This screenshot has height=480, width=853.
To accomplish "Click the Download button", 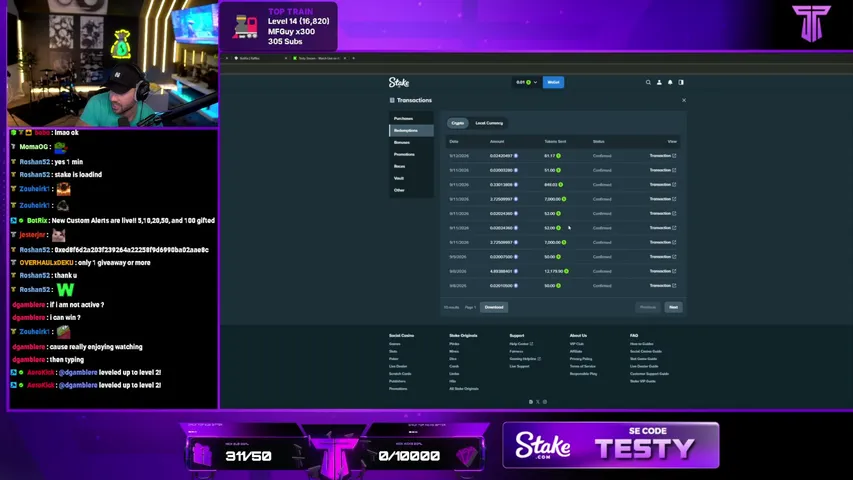I will click(494, 307).
